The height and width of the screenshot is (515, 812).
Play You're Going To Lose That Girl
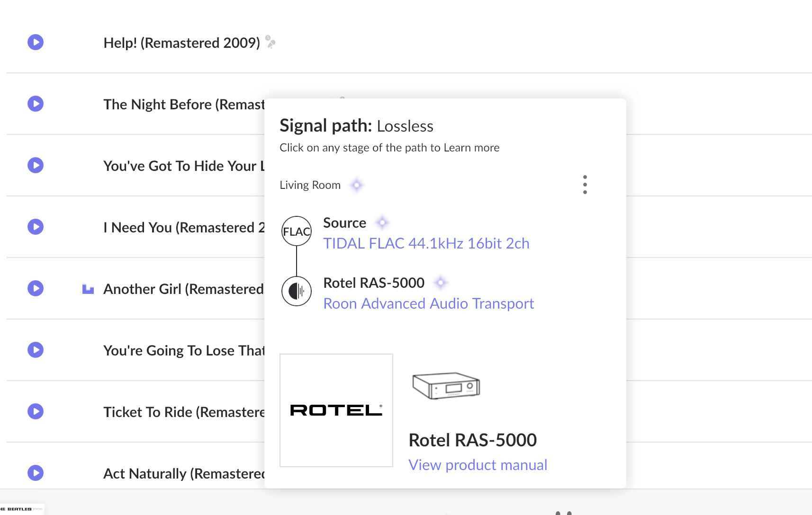[x=36, y=350]
